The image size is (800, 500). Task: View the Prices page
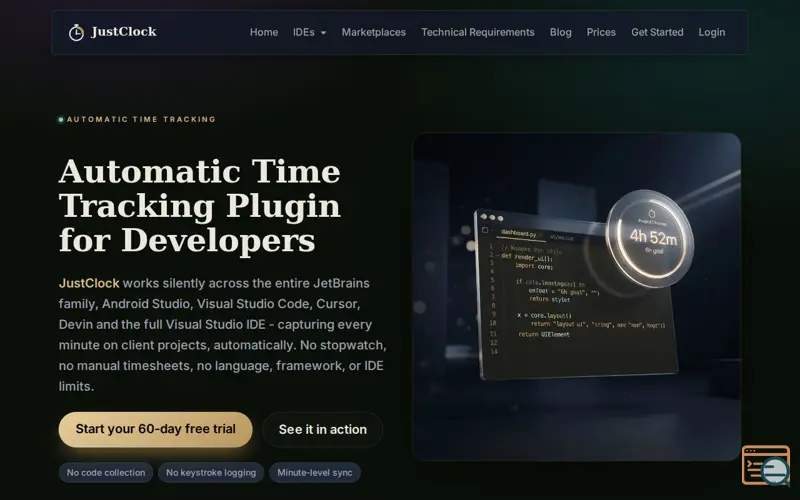coord(601,32)
